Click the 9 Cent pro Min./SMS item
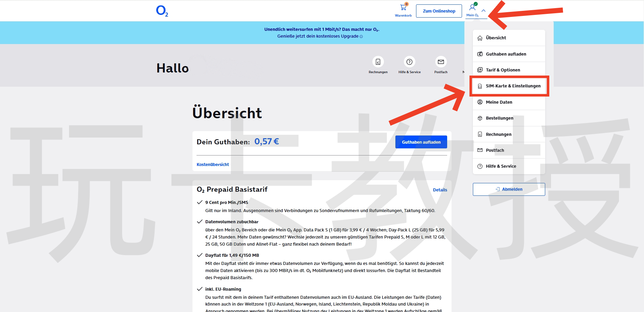This screenshot has height=312, width=644. pos(227,203)
